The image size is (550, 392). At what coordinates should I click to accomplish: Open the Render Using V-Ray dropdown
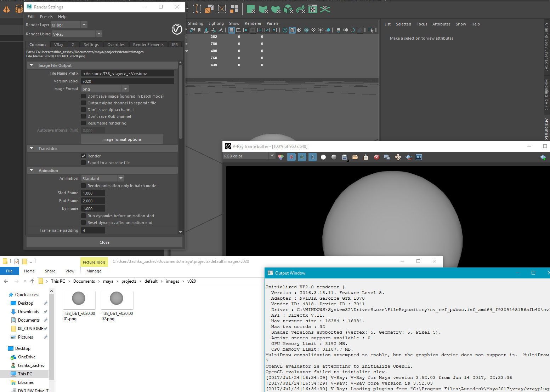pyautogui.click(x=77, y=34)
